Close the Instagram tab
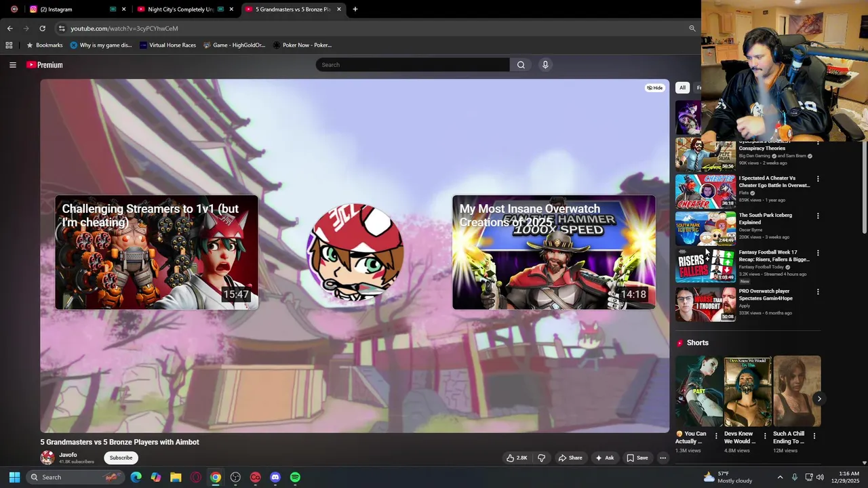 point(123,9)
